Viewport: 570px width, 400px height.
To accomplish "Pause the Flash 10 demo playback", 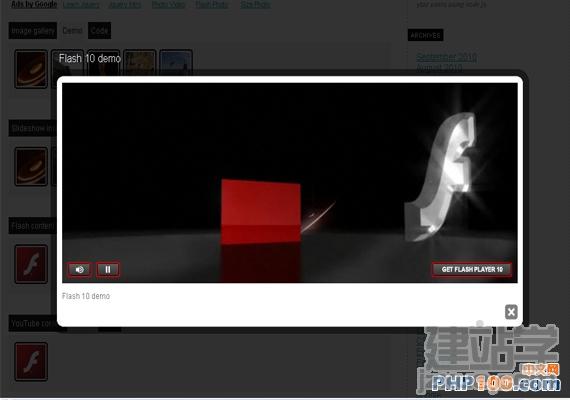I will [108, 269].
